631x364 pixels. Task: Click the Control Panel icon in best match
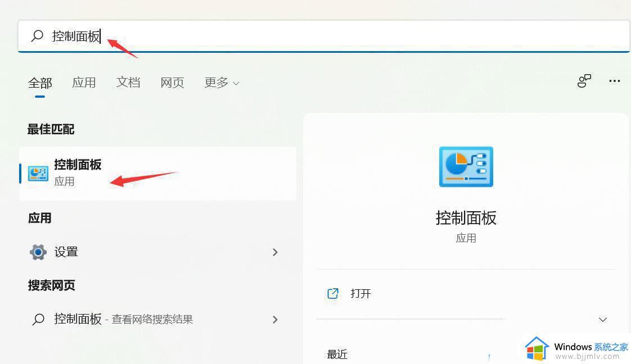click(38, 174)
